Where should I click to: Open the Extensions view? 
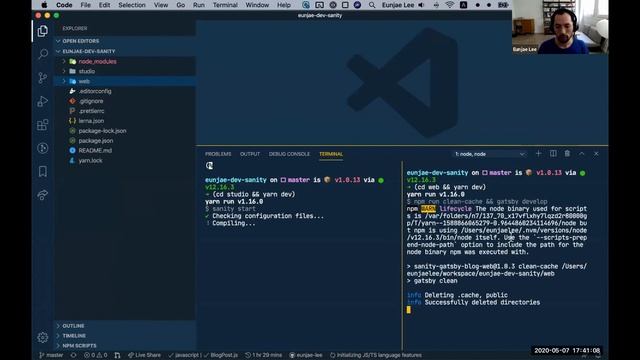tap(42, 124)
